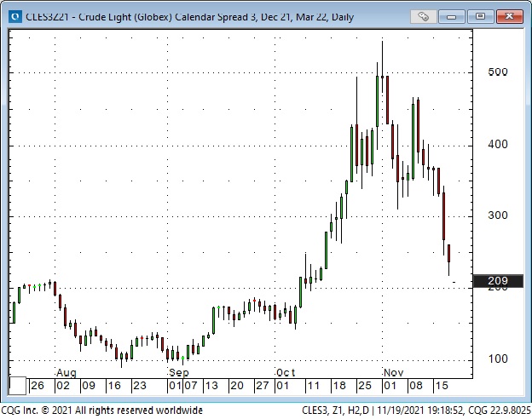The height and width of the screenshot is (419, 532).
Task: Click the Sep month label on time axis
Action: [x=179, y=372]
